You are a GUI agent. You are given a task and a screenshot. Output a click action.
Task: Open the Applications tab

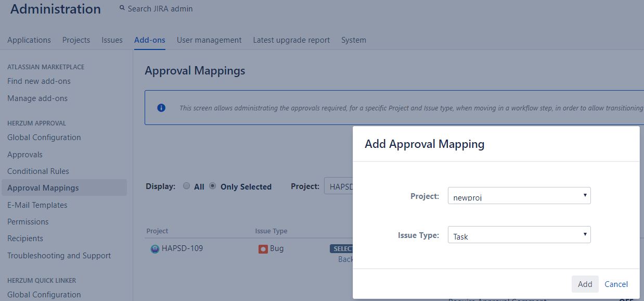click(x=29, y=40)
